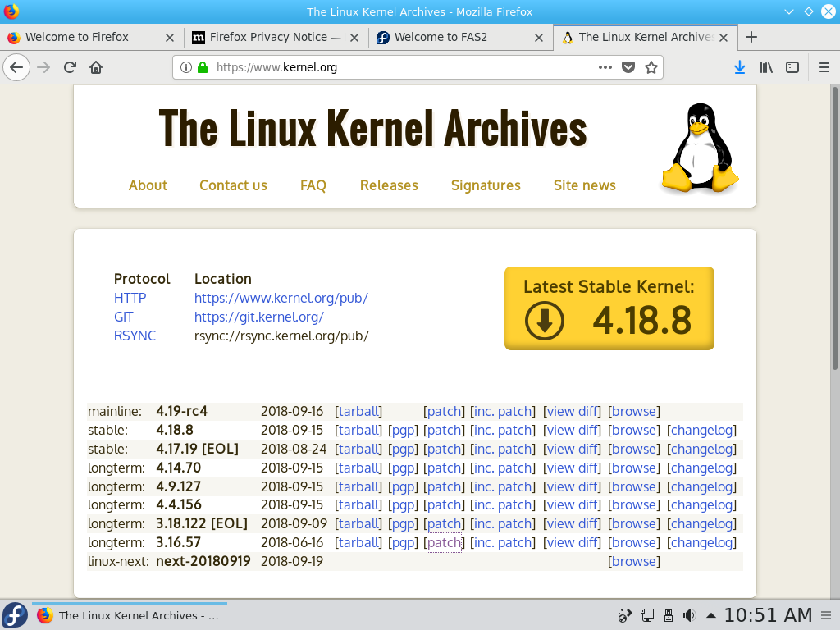The height and width of the screenshot is (630, 840).
Task: Open removable device notifier tray icon
Action: pos(669,615)
